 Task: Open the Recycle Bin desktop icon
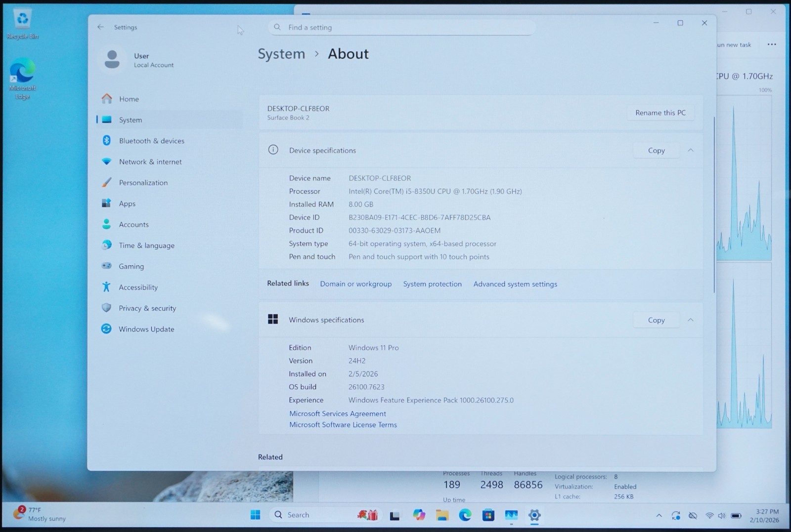click(x=22, y=24)
